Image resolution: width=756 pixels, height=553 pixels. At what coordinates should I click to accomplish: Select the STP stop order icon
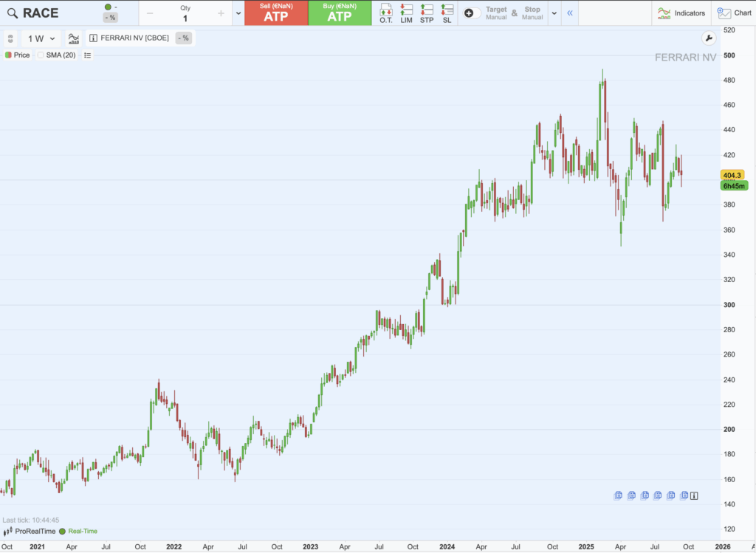tap(427, 13)
